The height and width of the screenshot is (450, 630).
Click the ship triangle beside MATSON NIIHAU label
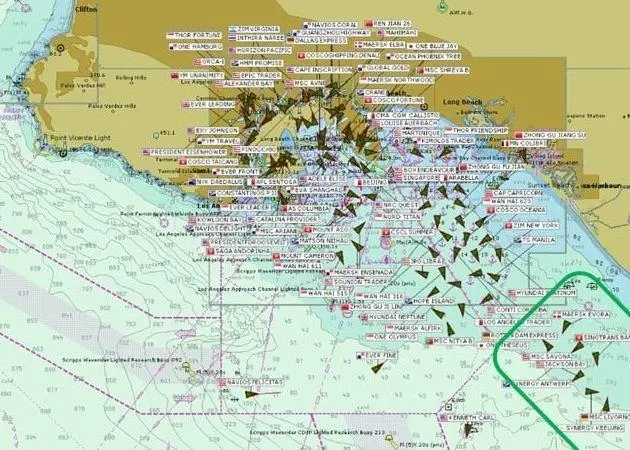(x=358, y=245)
